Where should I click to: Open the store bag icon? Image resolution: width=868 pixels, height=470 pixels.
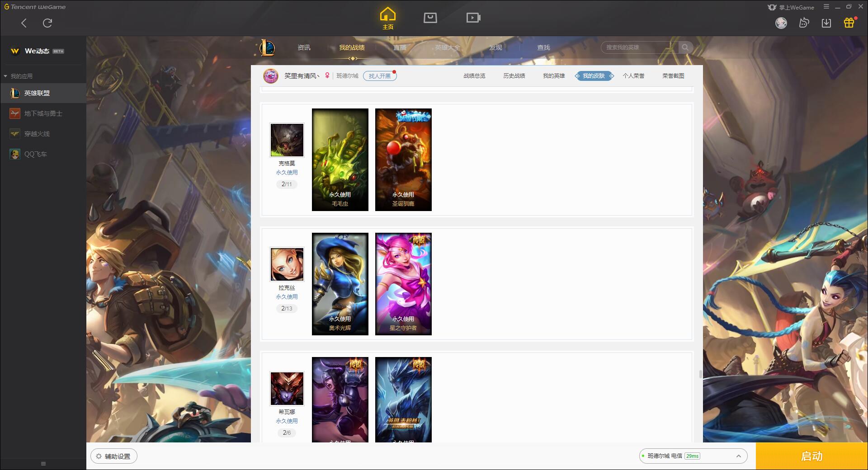[x=430, y=18]
